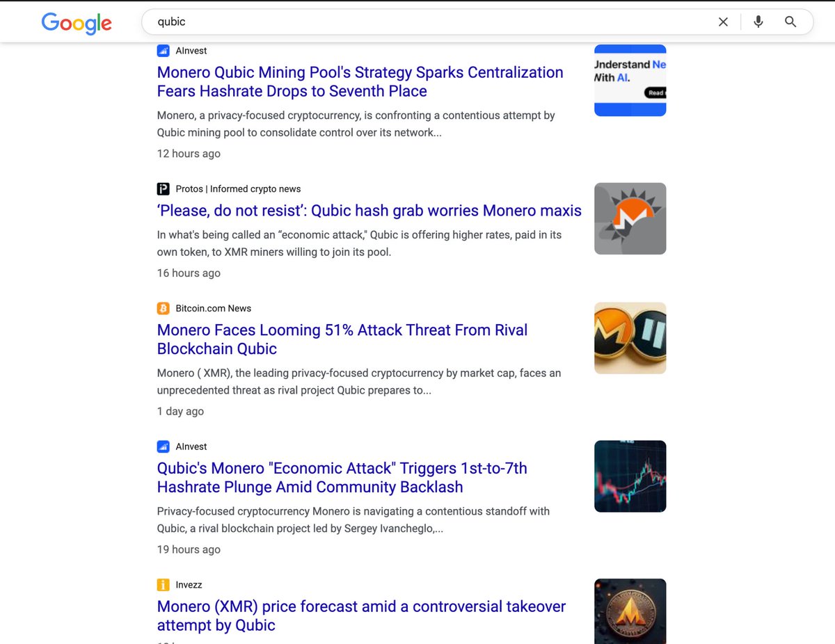Viewport: 835px width, 644px height.
Task: Click the AInvest favicon above the Economic Attack article
Action: pyautogui.click(x=164, y=446)
